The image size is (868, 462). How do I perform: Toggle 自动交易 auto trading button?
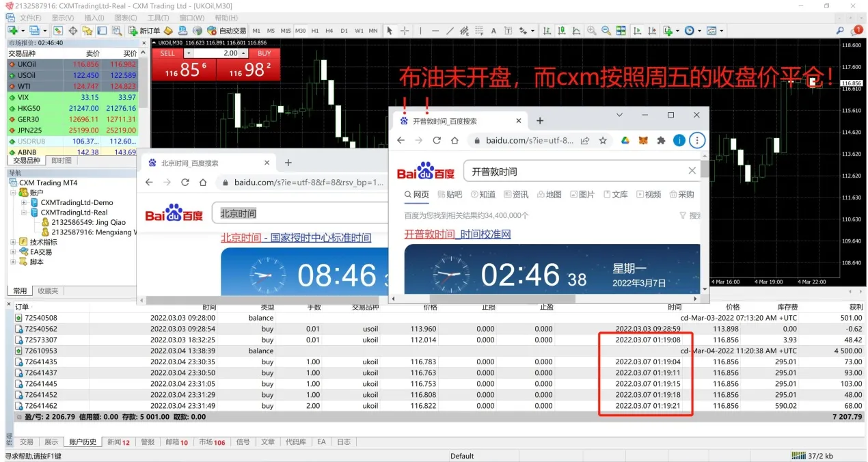[226, 31]
